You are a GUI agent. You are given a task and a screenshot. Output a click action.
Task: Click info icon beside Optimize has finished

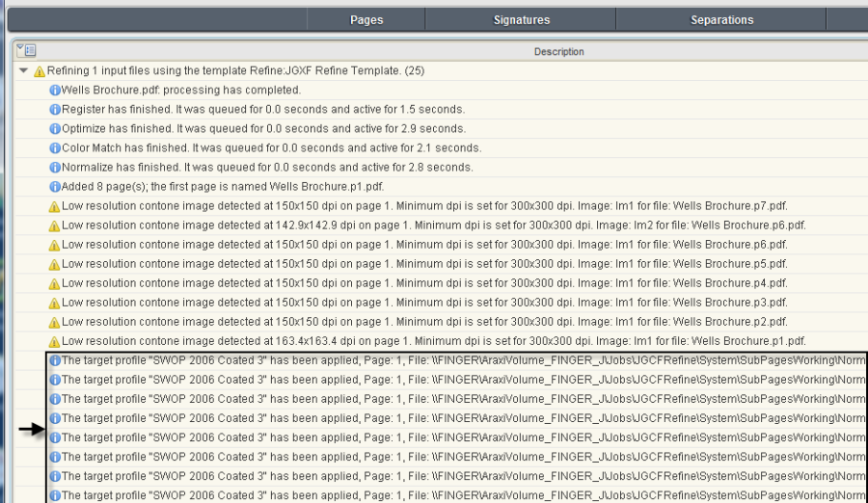point(55,129)
